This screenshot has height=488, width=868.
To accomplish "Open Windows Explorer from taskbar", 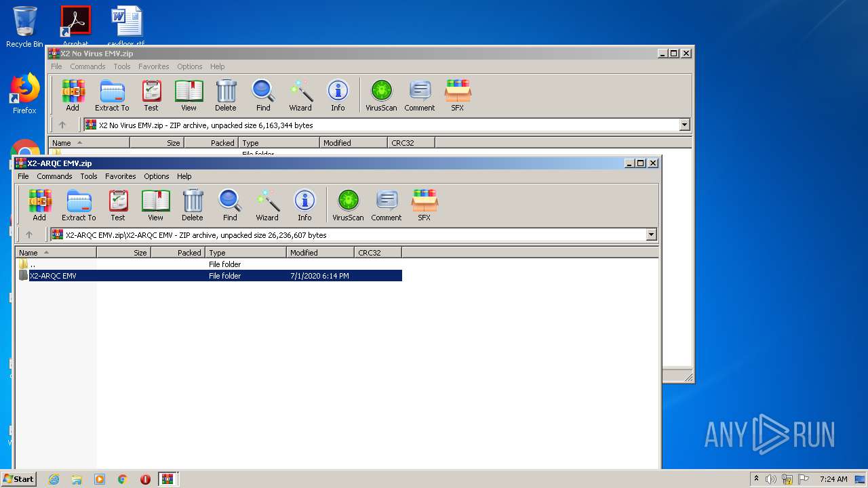I will pos(77,479).
